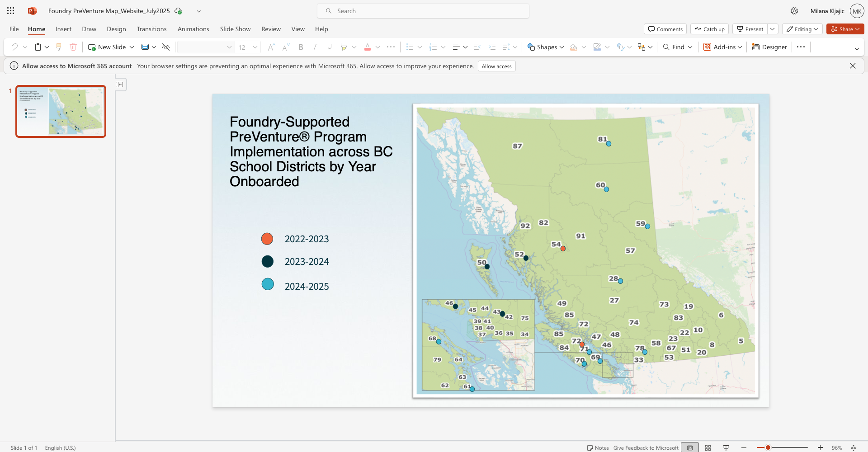Viewport: 868px width, 452px height.
Task: Open the File menu
Action: pos(14,29)
